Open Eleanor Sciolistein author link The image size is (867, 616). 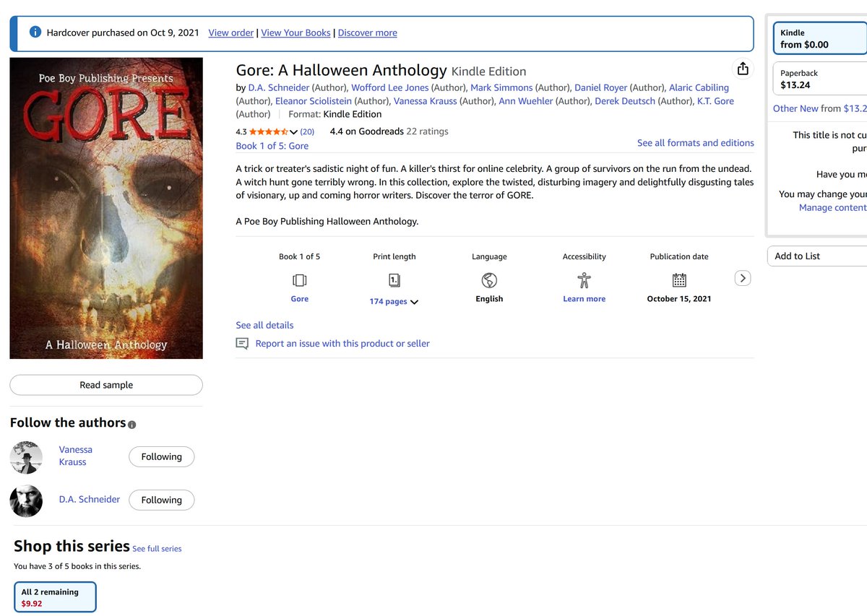tap(313, 101)
